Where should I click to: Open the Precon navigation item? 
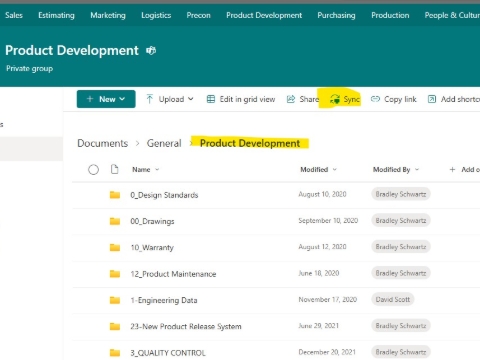click(199, 15)
